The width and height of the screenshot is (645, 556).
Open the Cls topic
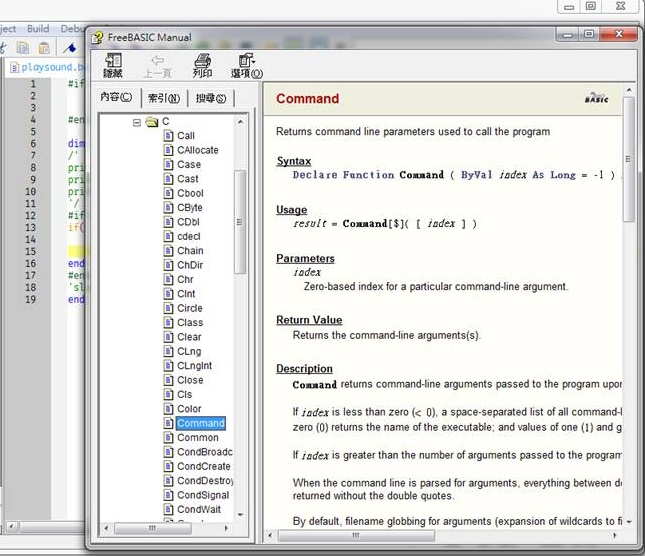(184, 395)
